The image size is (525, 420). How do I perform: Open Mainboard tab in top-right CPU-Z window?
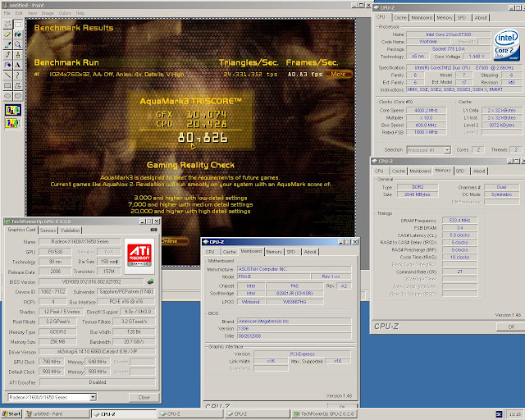pos(422,18)
